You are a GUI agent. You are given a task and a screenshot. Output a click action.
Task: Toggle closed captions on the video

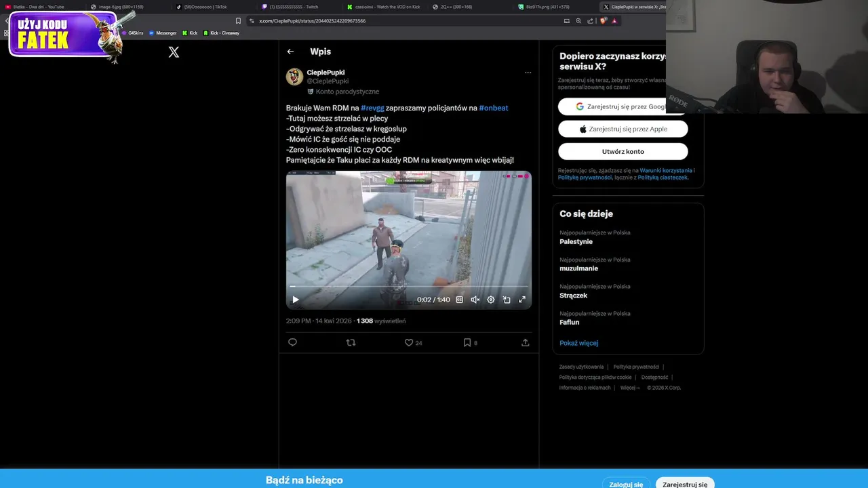459,300
